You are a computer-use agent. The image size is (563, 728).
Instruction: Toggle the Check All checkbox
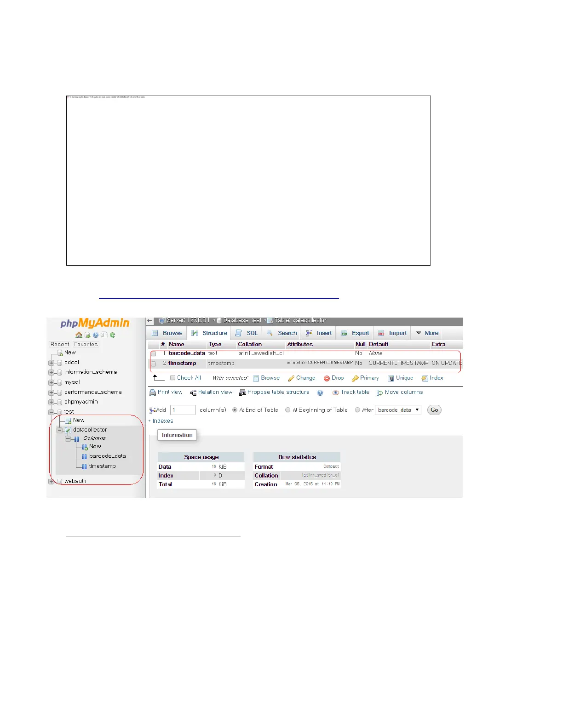pos(172,378)
